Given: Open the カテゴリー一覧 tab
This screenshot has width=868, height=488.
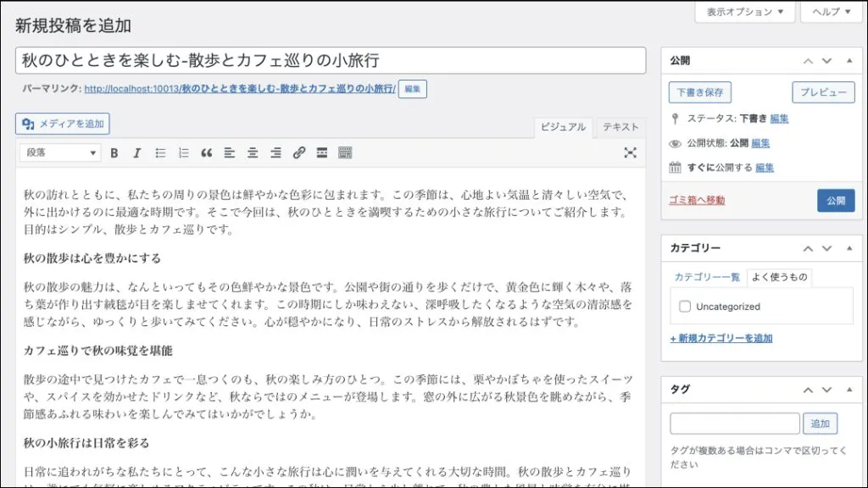Looking at the screenshot, I should tap(707, 277).
